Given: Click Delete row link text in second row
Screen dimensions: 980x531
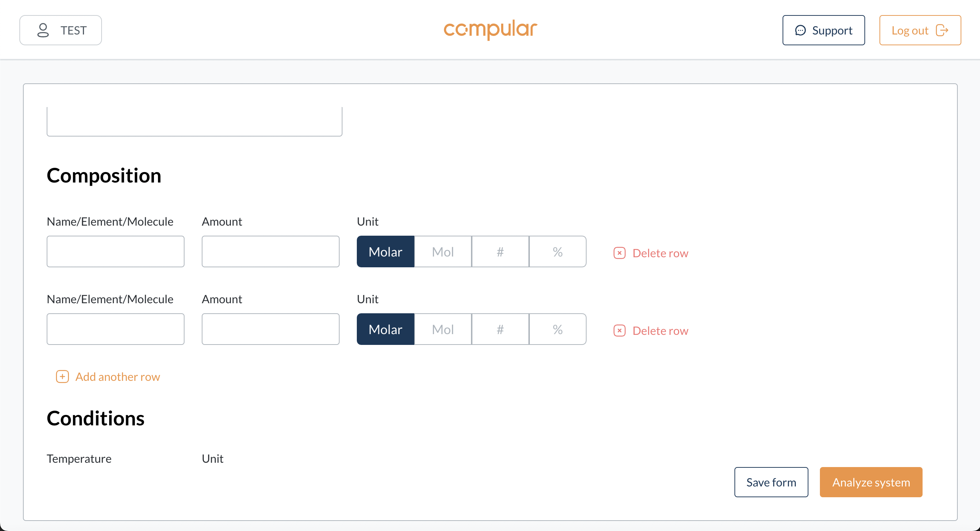Looking at the screenshot, I should pos(661,331).
